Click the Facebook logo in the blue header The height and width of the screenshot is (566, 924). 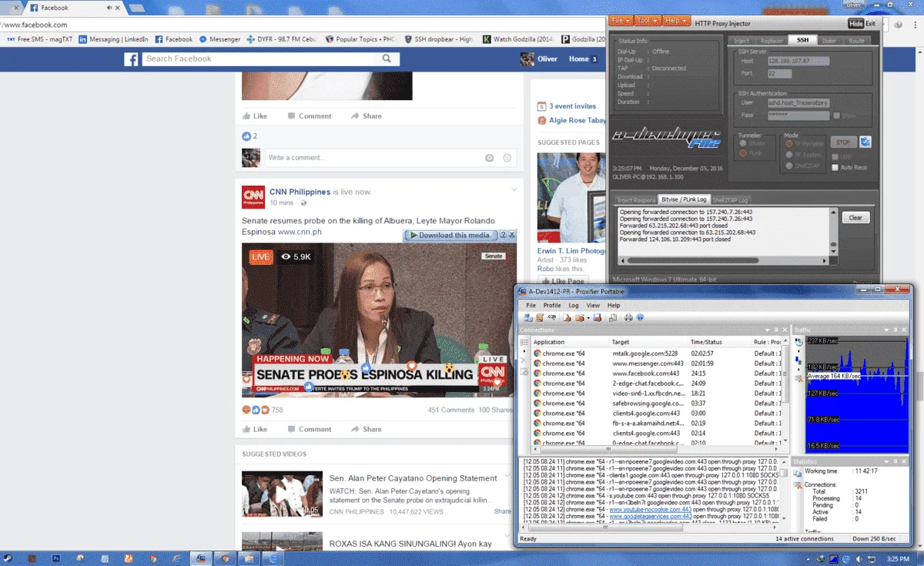click(x=131, y=59)
